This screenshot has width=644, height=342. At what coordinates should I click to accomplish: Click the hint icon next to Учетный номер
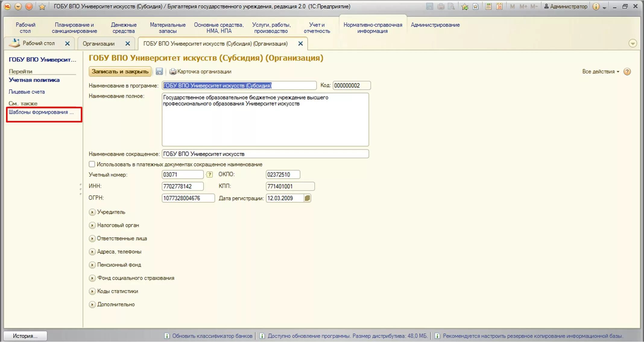(209, 174)
